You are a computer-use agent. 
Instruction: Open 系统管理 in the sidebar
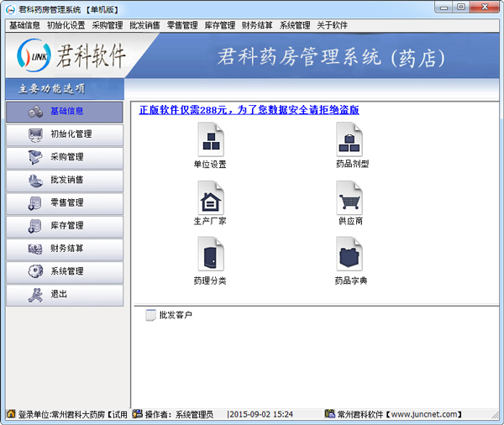point(65,271)
